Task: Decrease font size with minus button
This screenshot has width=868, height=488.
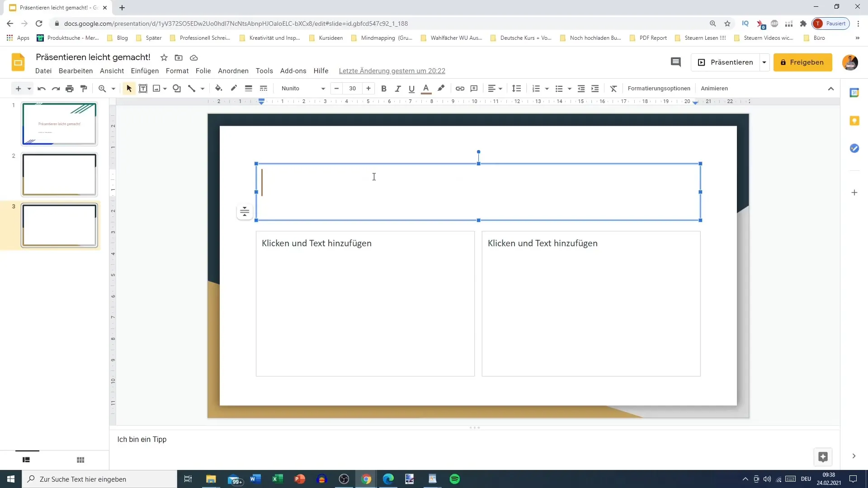Action: 336,89
